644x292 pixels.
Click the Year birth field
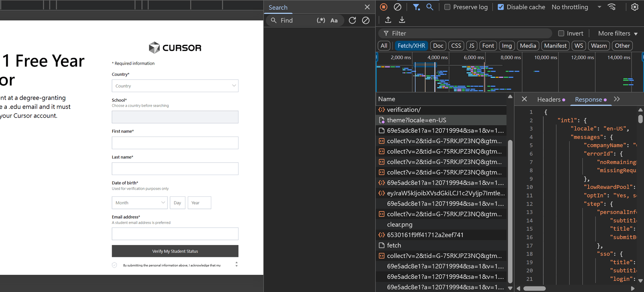199,203
